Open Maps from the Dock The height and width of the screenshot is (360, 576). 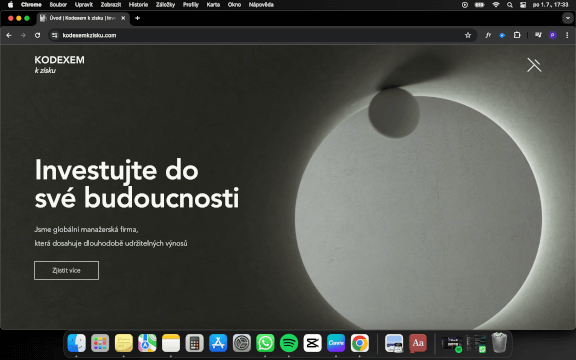pos(147,343)
